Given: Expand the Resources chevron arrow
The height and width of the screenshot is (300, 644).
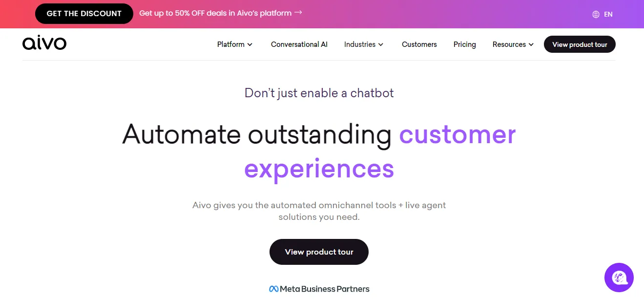Looking at the screenshot, I should tap(531, 44).
